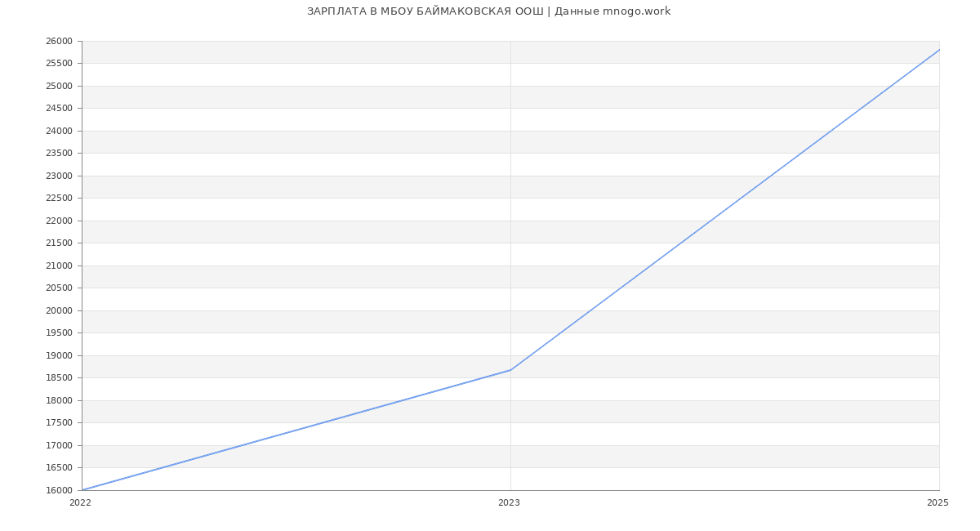Select the 21000 y-axis label

pos(59,265)
